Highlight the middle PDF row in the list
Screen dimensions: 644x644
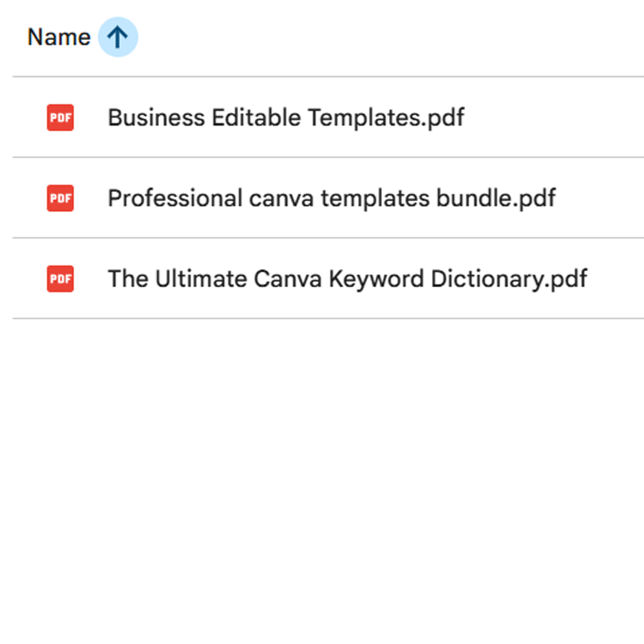[x=331, y=198]
